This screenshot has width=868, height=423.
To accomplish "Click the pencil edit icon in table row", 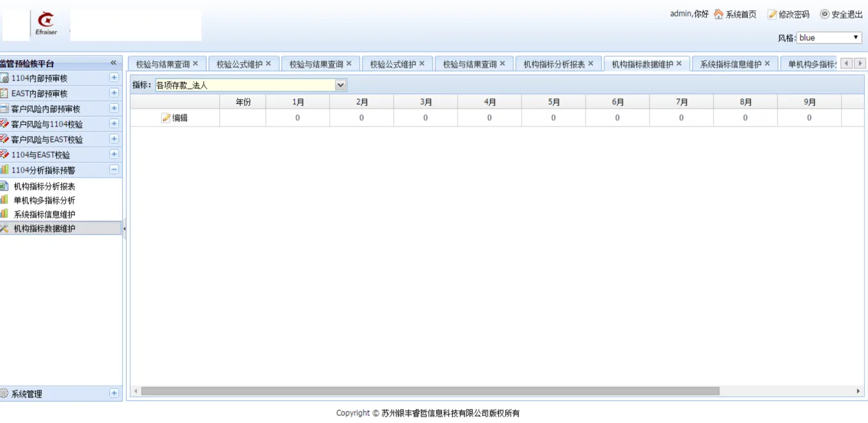I will [x=166, y=118].
